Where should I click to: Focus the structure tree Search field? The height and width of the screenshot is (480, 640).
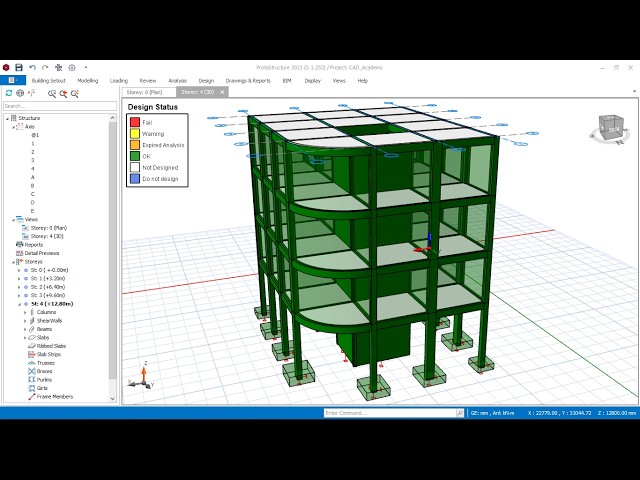coord(60,106)
